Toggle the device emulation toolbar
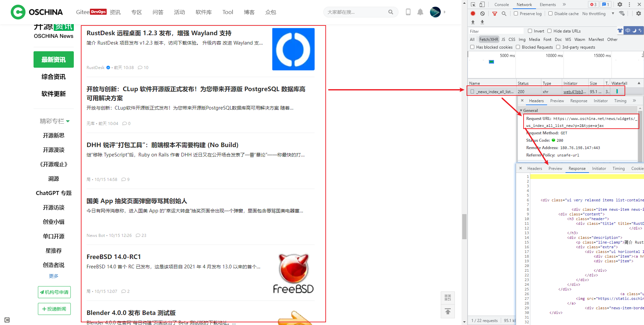Screen dimensions: 644x325 [x=482, y=4]
